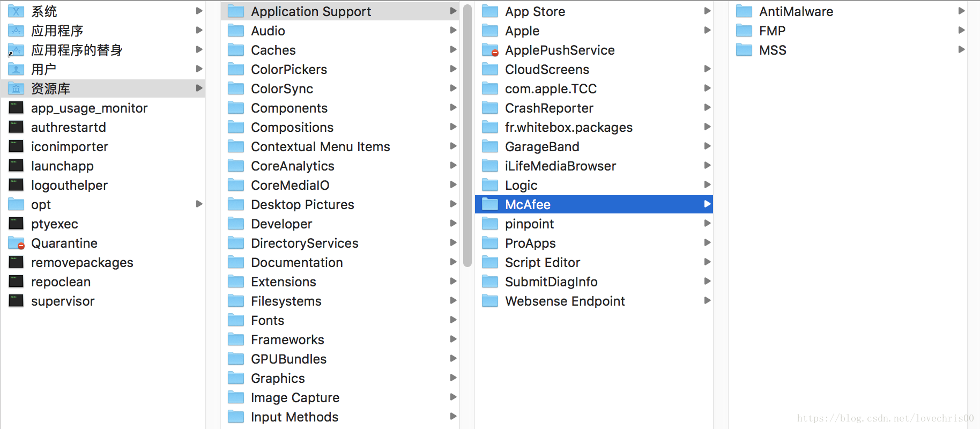Click the 资源库 library folder icon
980x429 pixels.
(x=16, y=88)
